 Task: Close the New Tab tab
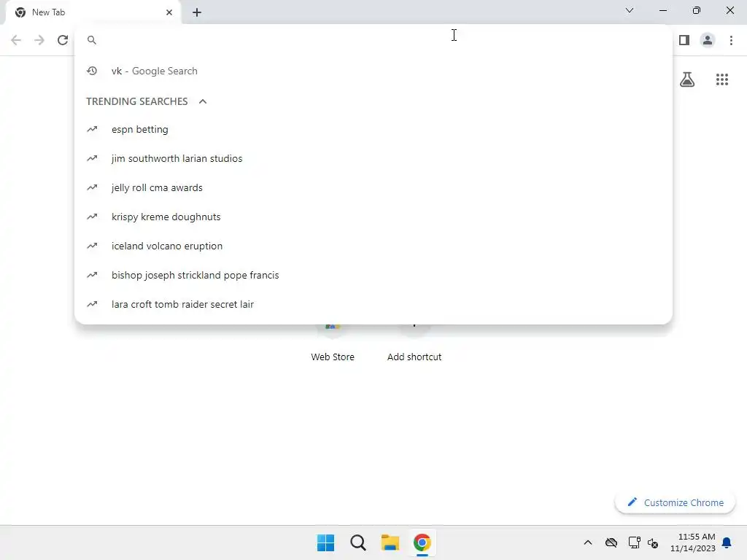(169, 12)
